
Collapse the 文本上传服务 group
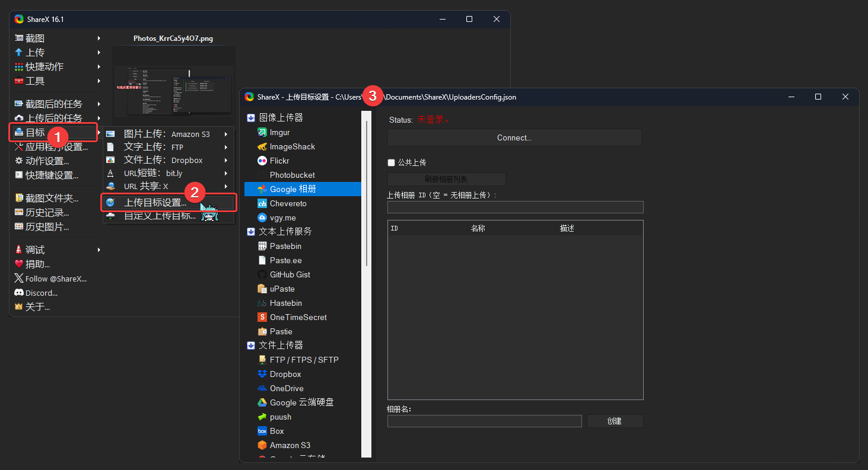point(251,231)
